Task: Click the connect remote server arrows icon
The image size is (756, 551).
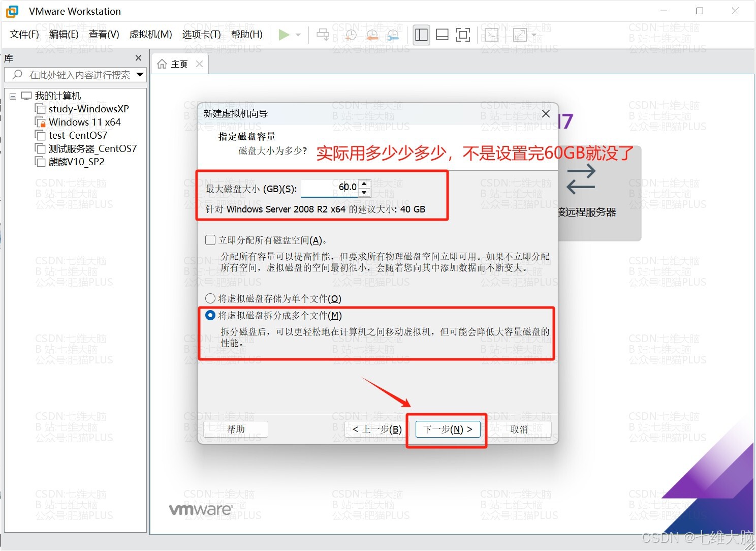Action: pyautogui.click(x=581, y=179)
